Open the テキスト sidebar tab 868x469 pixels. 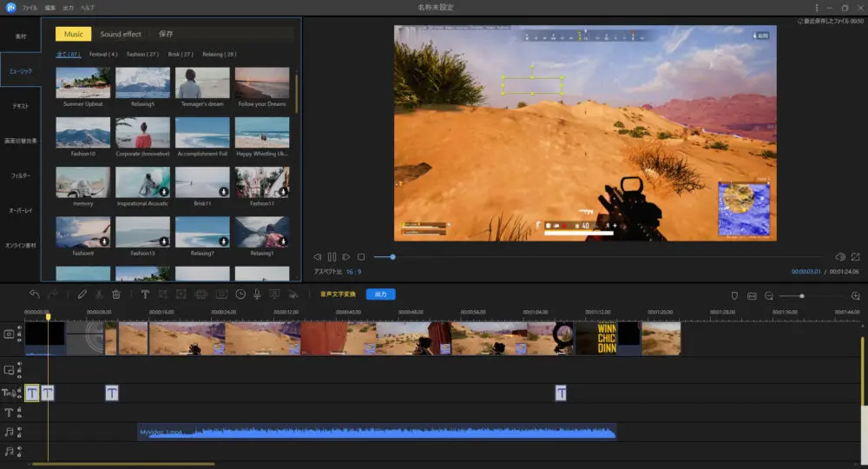21,106
